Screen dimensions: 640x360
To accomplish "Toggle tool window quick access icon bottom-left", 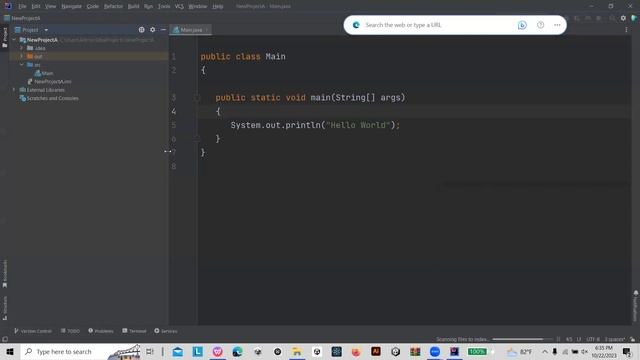I will [x=4, y=339].
